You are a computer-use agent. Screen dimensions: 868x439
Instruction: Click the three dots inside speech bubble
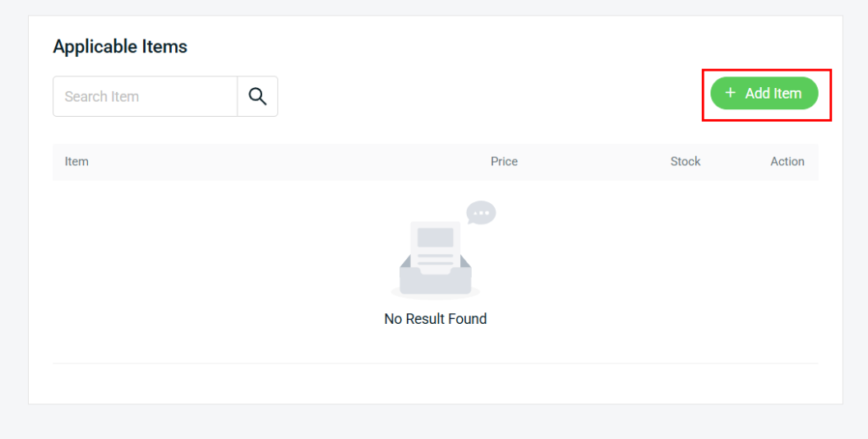point(481,212)
